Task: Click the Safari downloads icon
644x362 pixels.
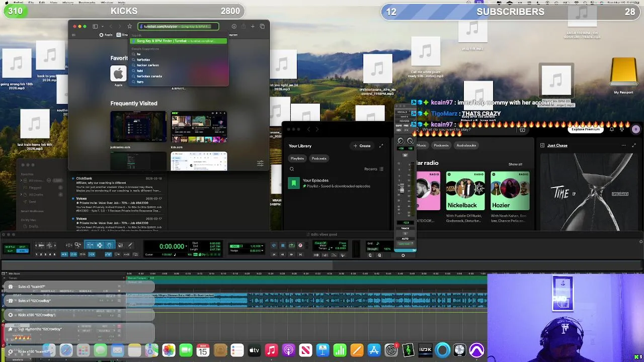Action: [234, 26]
